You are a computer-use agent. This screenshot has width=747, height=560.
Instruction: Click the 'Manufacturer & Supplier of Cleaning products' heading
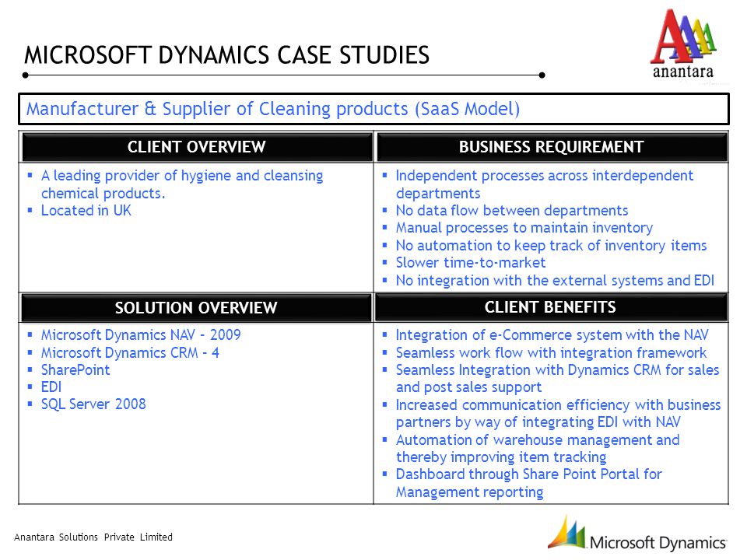(x=272, y=109)
